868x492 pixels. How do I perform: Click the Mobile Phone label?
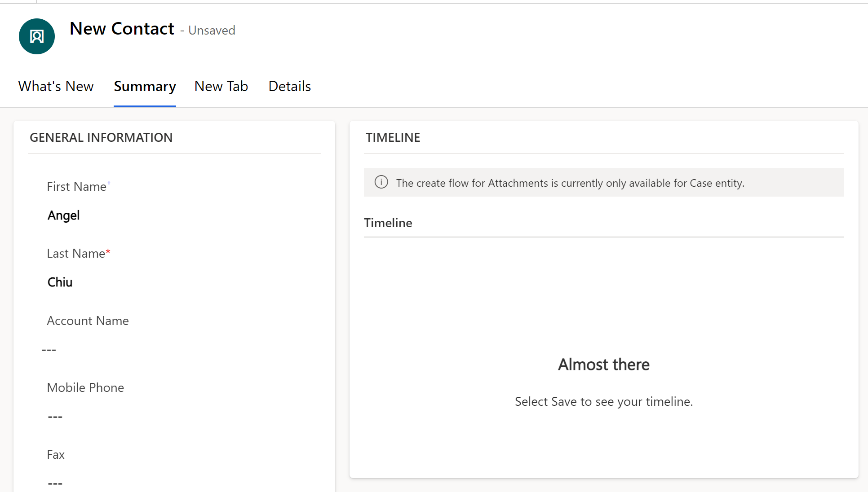coord(85,388)
